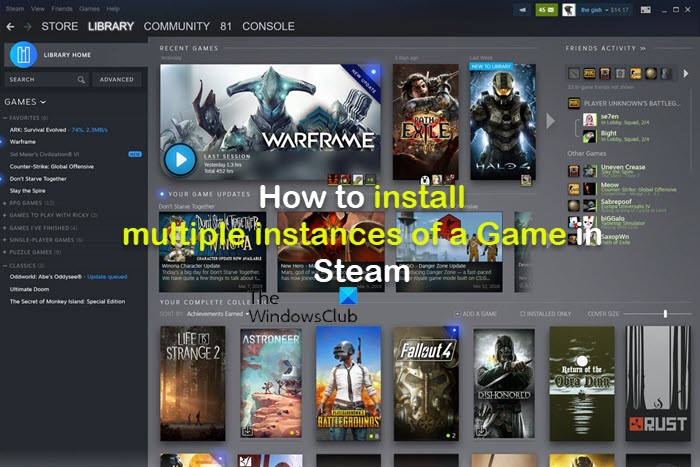Open the announcements megaphone icon
The height and width of the screenshot is (467, 700).
click(522, 10)
